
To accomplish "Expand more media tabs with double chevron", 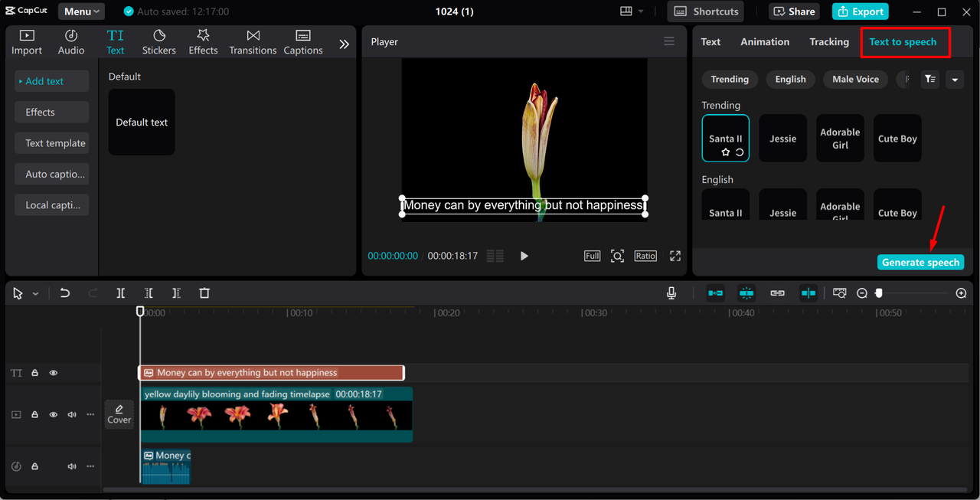I will point(344,44).
